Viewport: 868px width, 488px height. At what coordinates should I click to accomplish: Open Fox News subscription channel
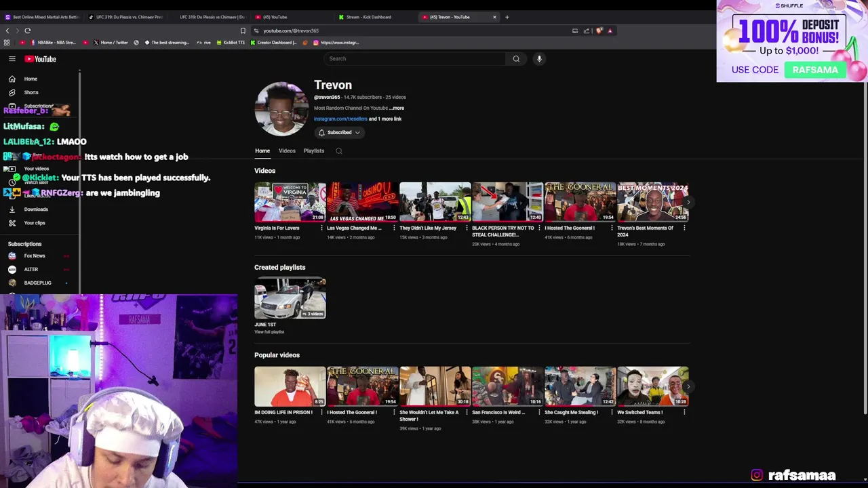click(35, 256)
